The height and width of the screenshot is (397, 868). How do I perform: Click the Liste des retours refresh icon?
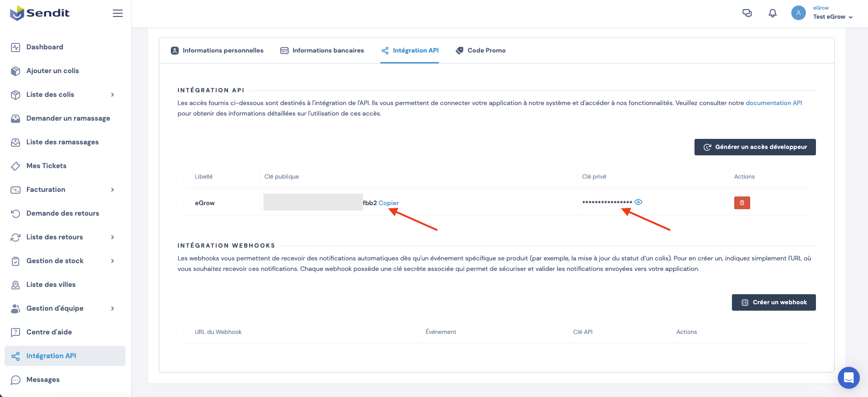(x=16, y=237)
